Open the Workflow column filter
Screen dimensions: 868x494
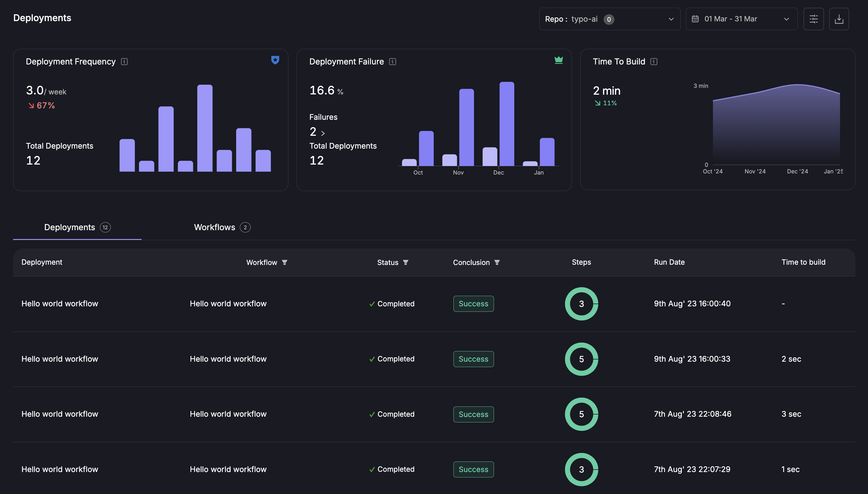(285, 262)
